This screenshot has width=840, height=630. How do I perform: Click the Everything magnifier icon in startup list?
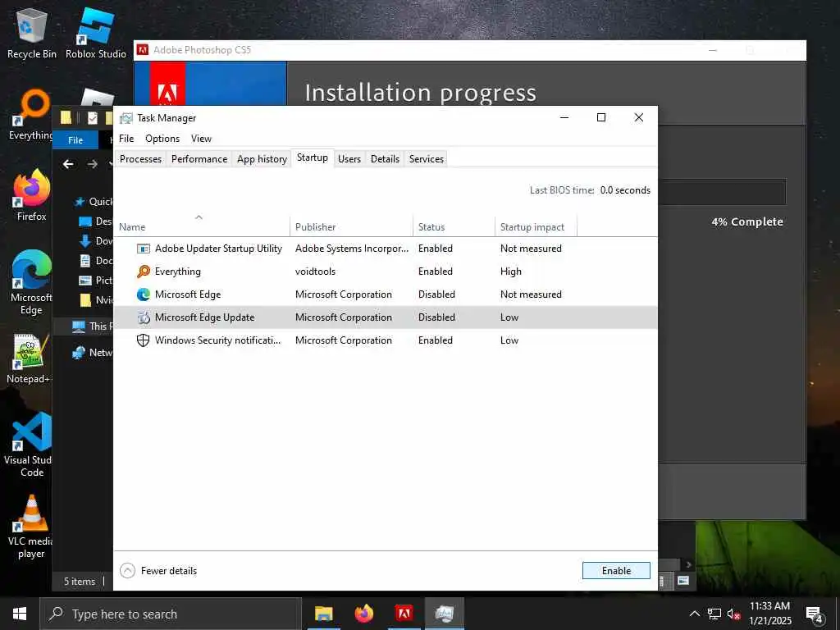pos(143,272)
